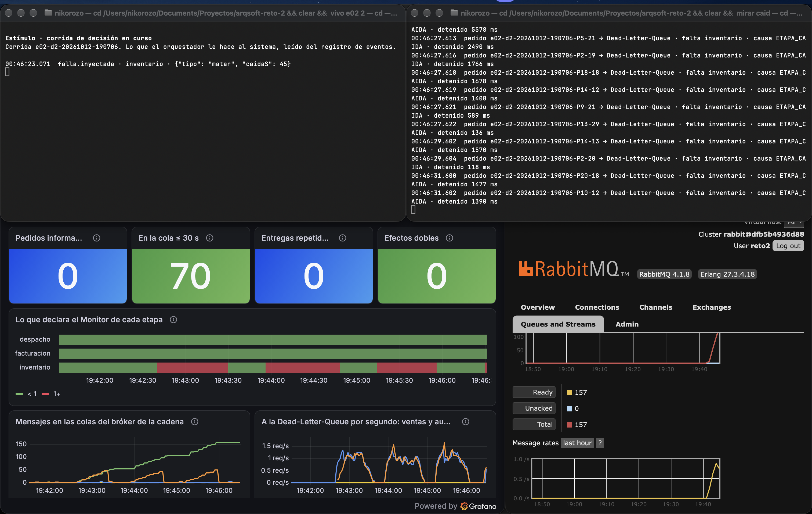Viewport: 812px width, 514px height.
Task: Click folder icon in left terminal title bar
Action: tap(48, 13)
